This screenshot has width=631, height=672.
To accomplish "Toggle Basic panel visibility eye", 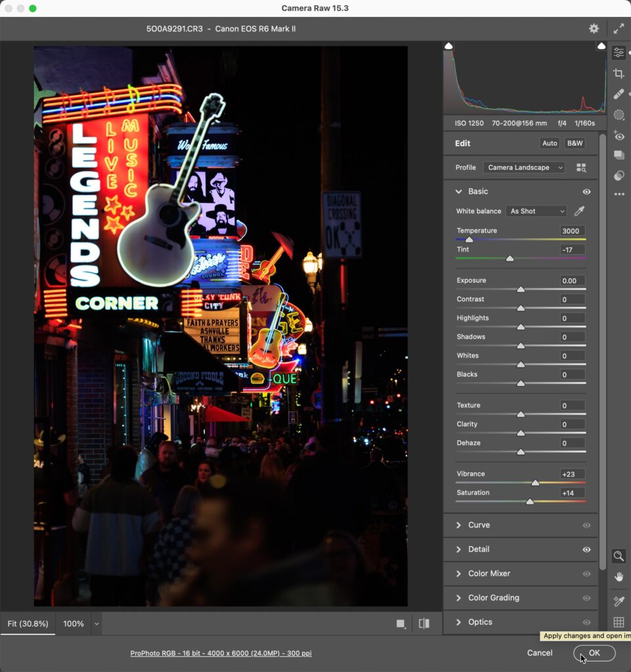I will (586, 192).
